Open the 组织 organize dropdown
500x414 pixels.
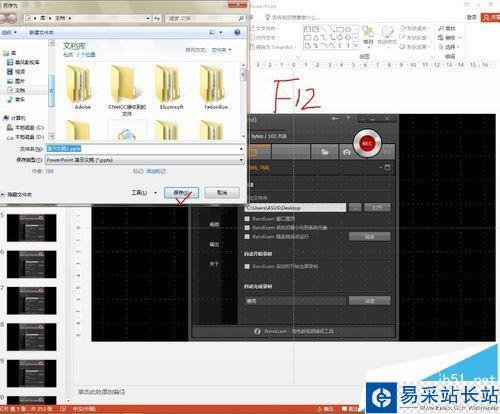[x=9, y=32]
